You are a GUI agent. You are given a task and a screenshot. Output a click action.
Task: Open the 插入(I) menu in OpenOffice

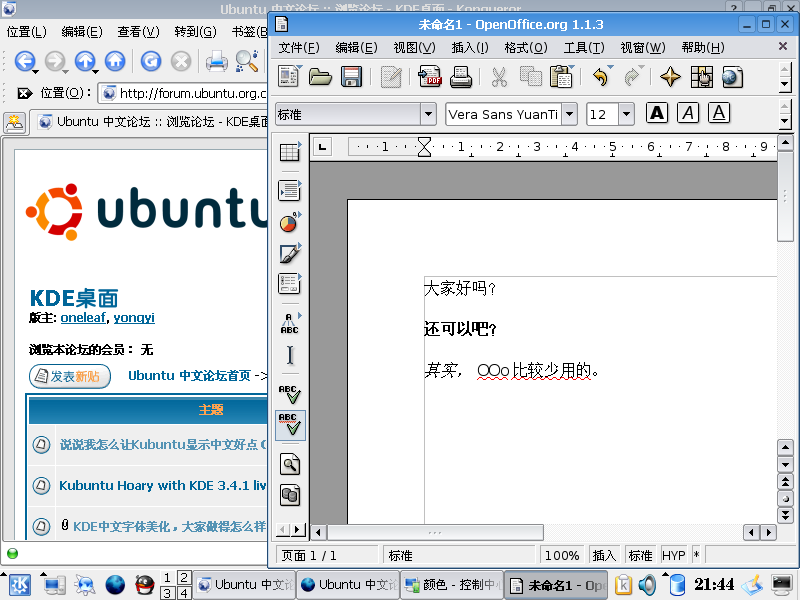click(470, 47)
